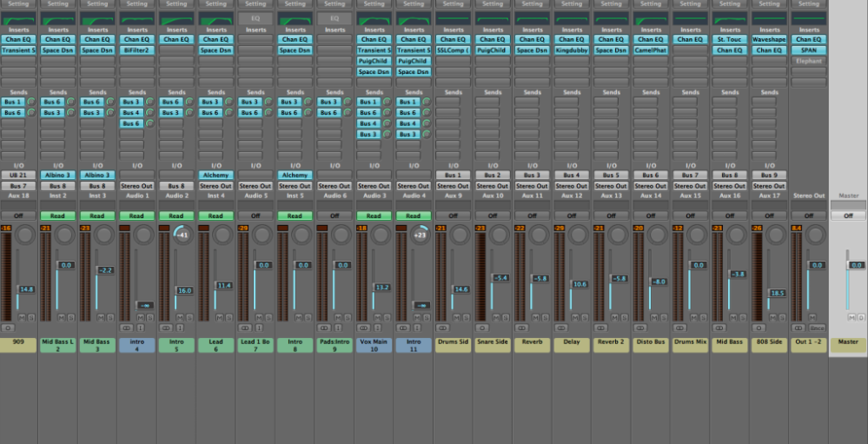Mute the Out 1-2 output channel

[x=812, y=317]
